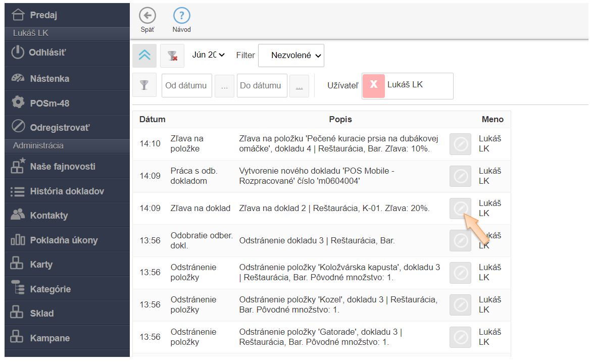The image size is (592, 364).
Task: Click Odhlásiť to log out
Action: (47, 53)
